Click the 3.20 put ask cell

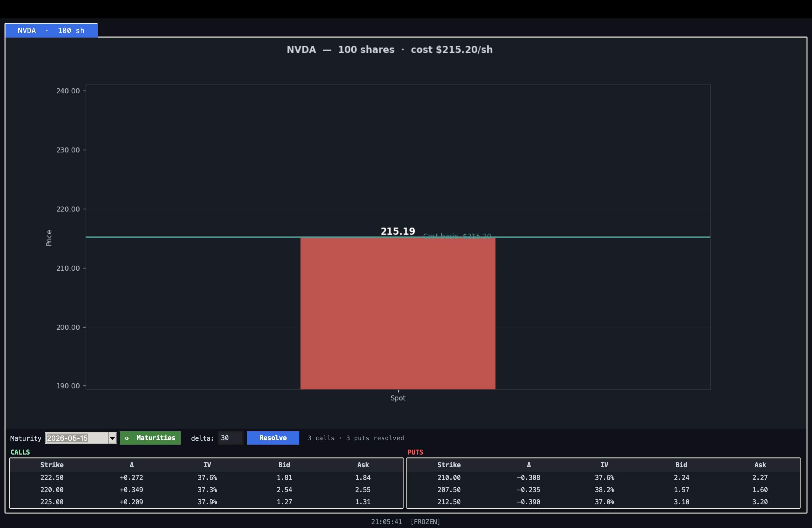pos(760,502)
